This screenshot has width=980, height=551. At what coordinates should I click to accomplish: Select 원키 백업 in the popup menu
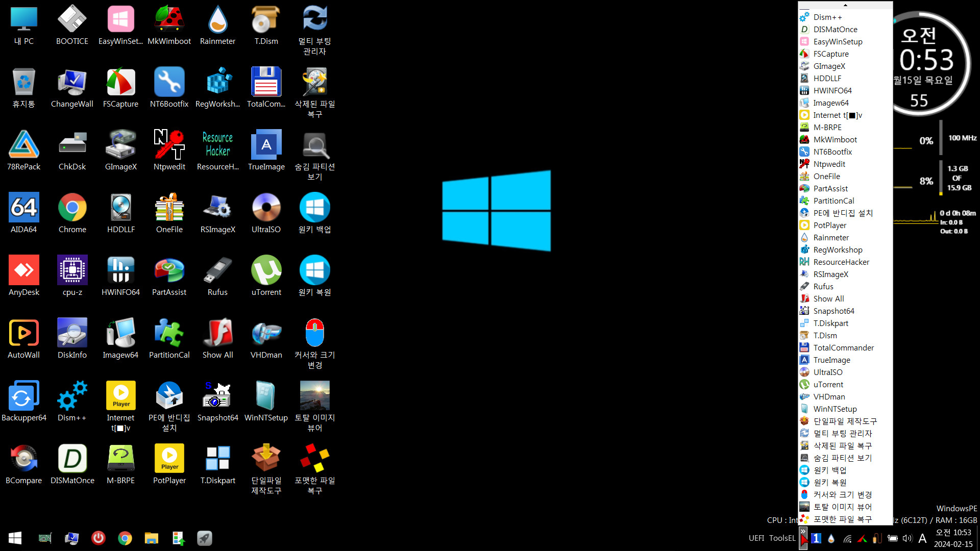845,470
